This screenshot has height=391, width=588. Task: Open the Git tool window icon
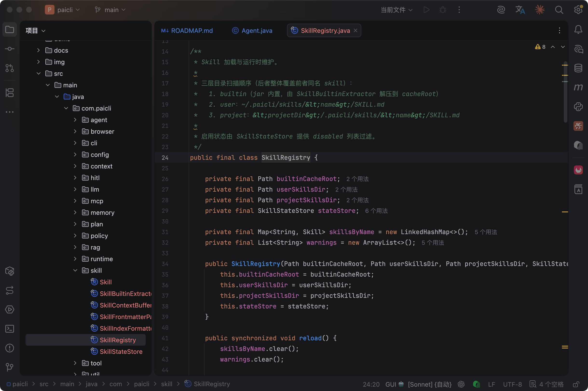[x=9, y=367]
